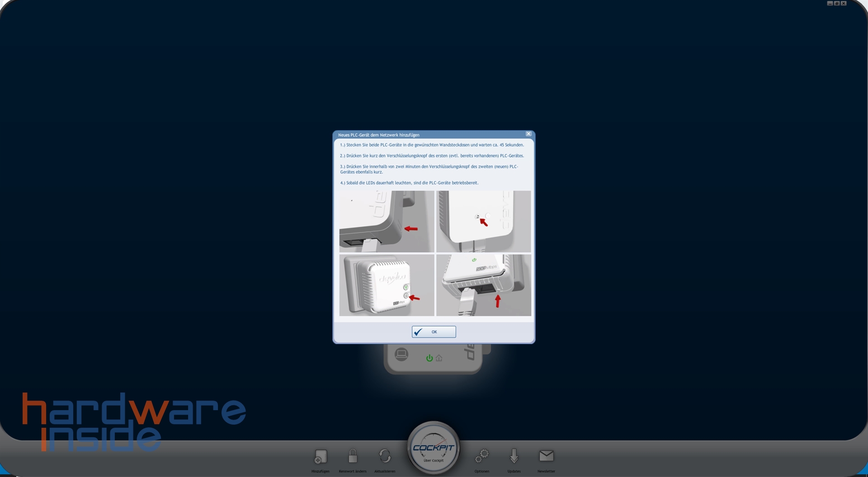Open Kennwort ändern padlock icon

[x=353, y=456]
